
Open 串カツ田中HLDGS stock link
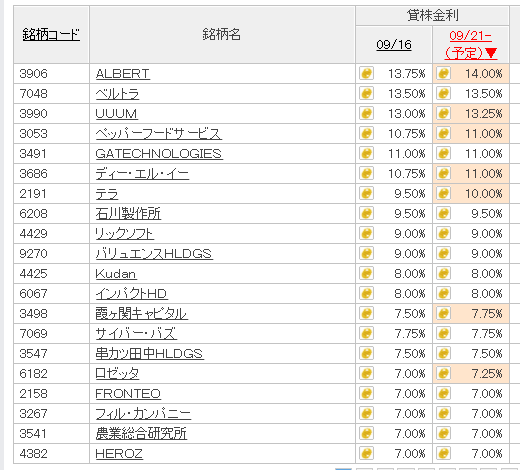pos(149,354)
